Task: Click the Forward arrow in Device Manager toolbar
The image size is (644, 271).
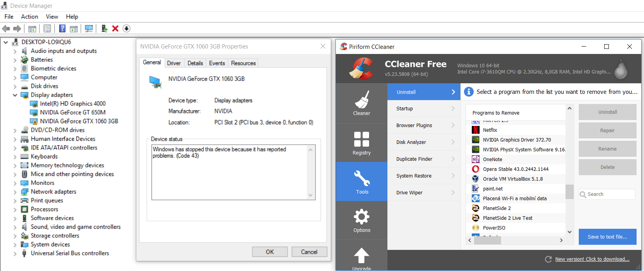Action: (x=17, y=29)
